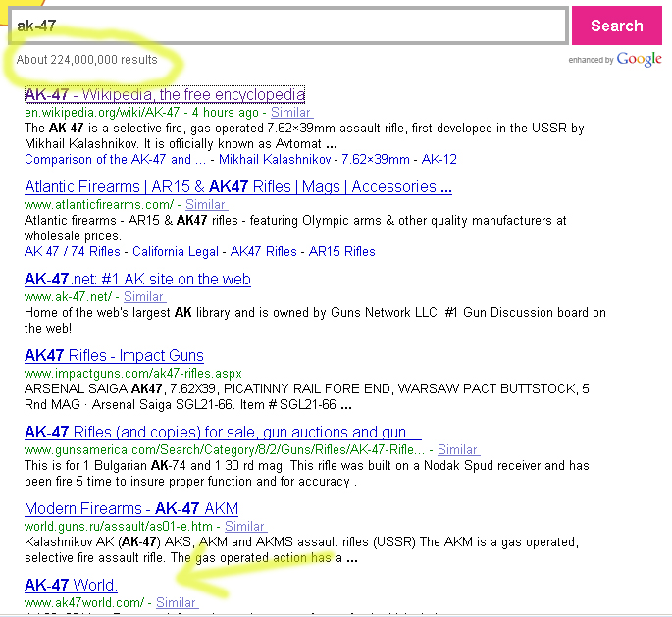Open the AR15 Rifles sublink
This screenshot has height=617, width=672.
tap(342, 251)
